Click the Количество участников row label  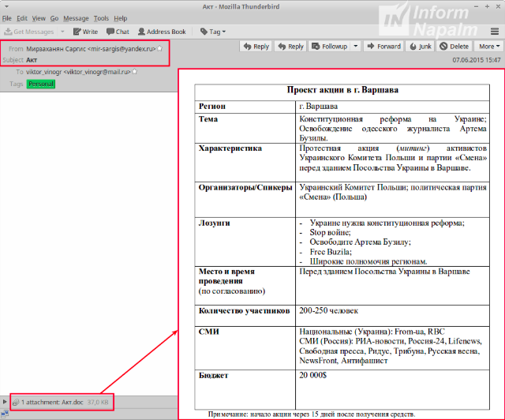(x=244, y=311)
